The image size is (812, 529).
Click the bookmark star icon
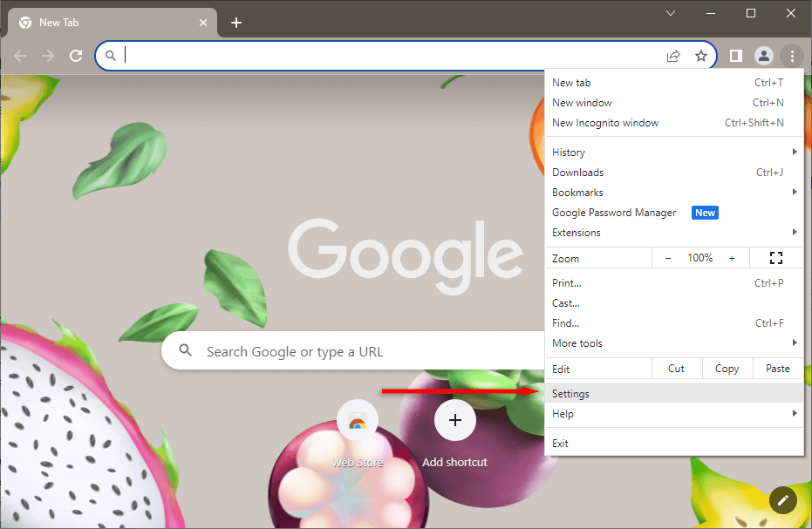[700, 56]
